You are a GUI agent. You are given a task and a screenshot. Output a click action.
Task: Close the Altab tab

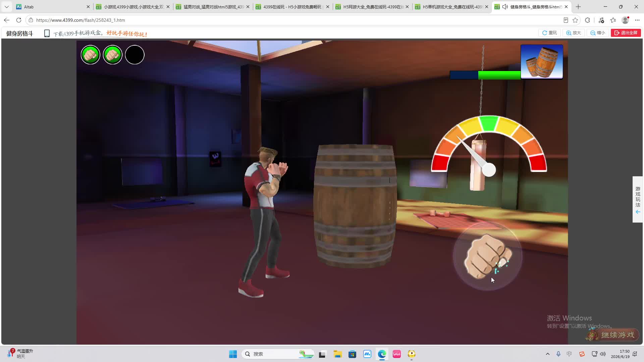click(x=88, y=7)
